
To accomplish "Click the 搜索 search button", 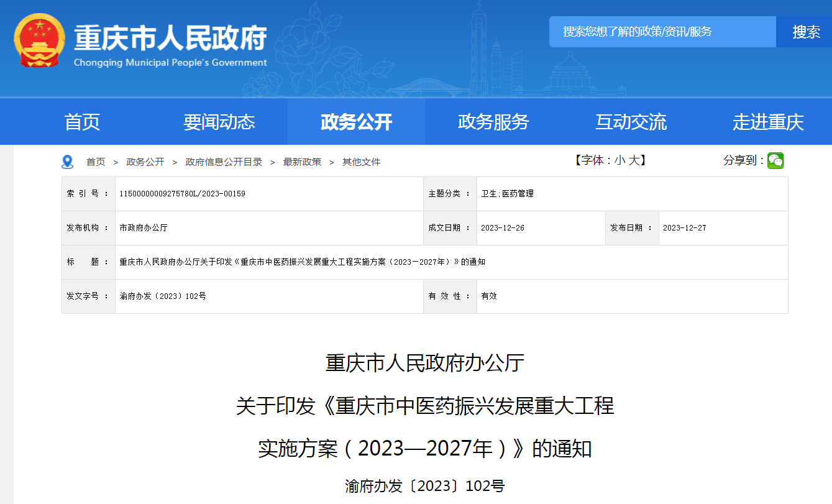I will [x=806, y=32].
